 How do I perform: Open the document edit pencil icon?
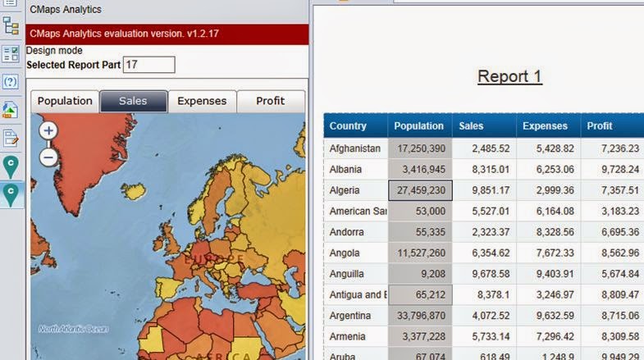(11, 139)
